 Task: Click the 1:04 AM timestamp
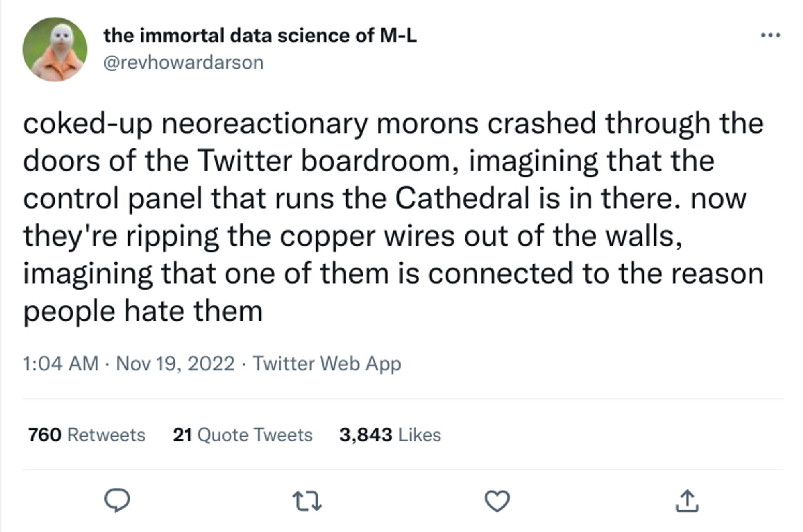coord(61,363)
